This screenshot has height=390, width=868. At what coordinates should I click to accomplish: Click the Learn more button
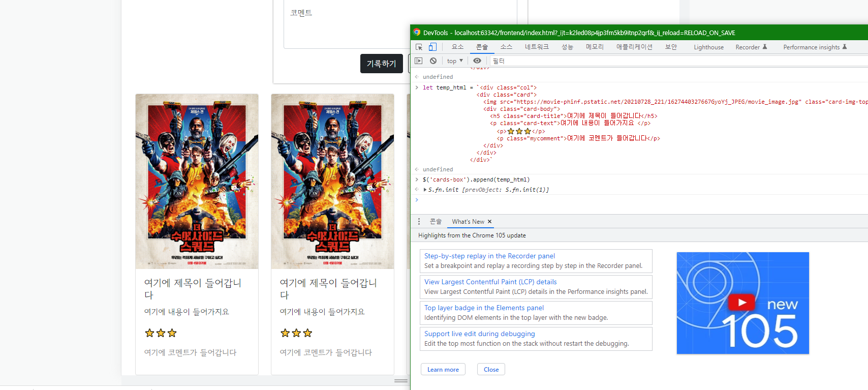443,370
